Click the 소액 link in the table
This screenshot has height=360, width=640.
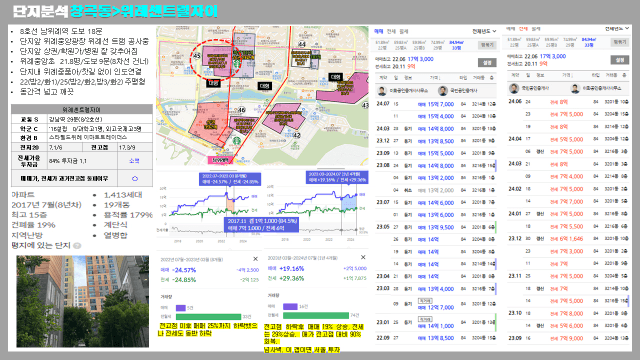(x=134, y=160)
